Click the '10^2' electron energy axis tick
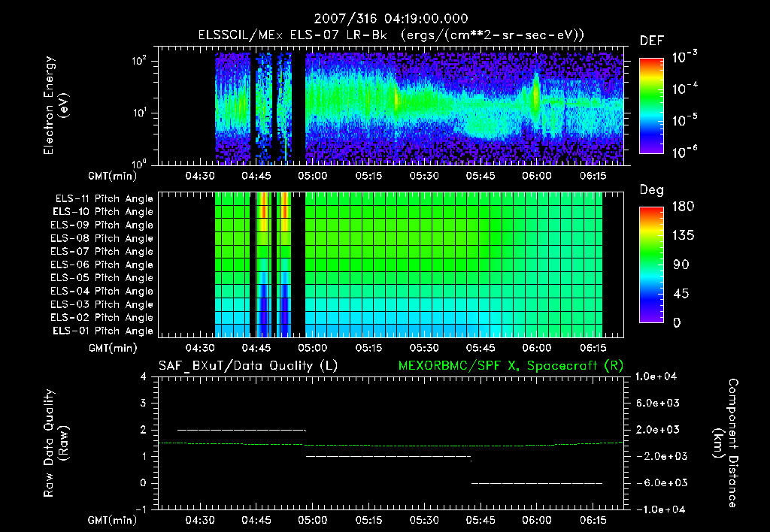Viewport: 770px width, 532px height. tap(139, 61)
